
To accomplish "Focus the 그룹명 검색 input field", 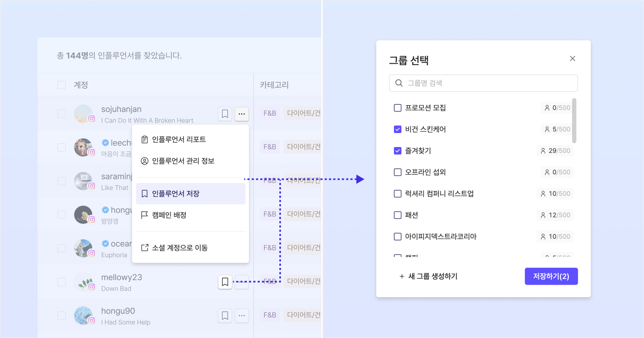I will tap(483, 83).
